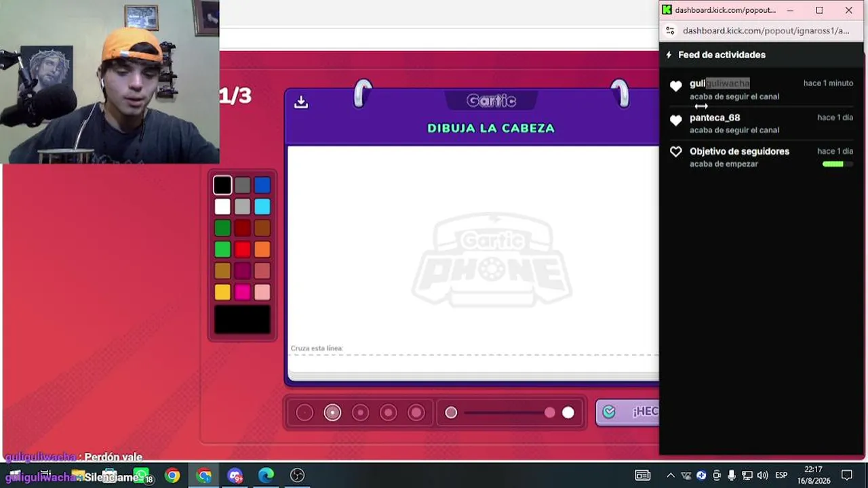Screen dimensions: 868x488
Task: Click the green follower goal progress bar
Action: (x=837, y=164)
